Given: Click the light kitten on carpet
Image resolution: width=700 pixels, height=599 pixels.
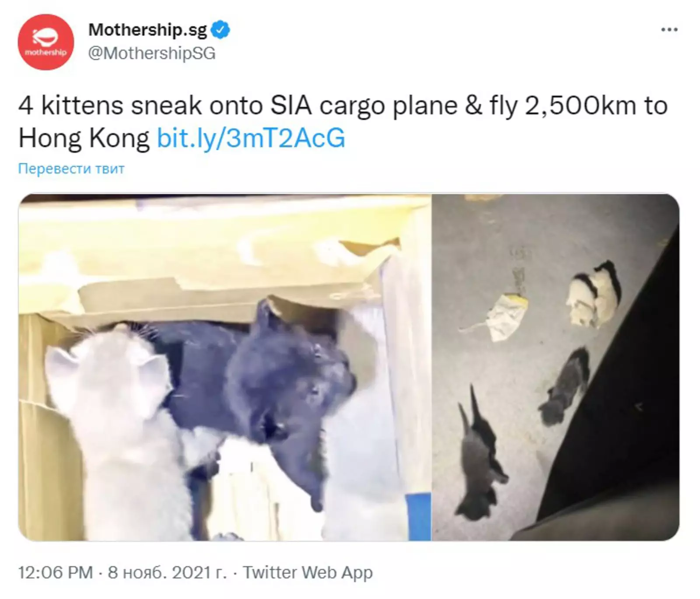Looking at the screenshot, I should (x=593, y=294).
